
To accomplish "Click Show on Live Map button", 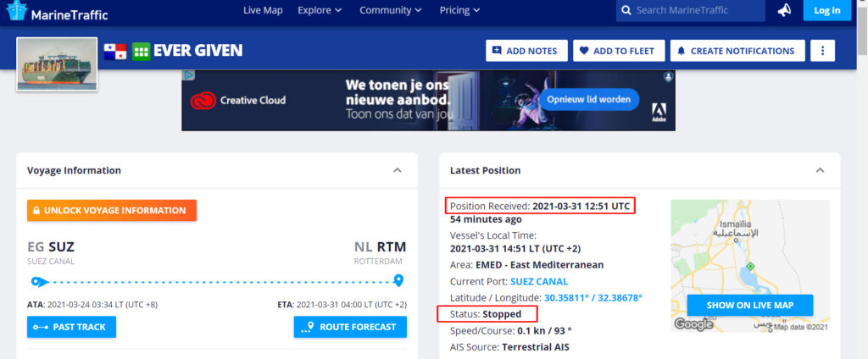I will [x=750, y=306].
